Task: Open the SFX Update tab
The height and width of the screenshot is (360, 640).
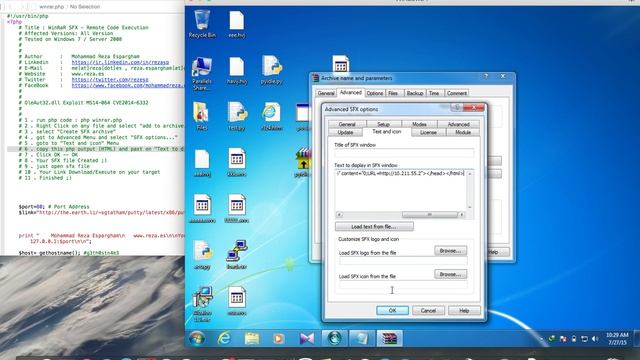Action: tap(345, 132)
